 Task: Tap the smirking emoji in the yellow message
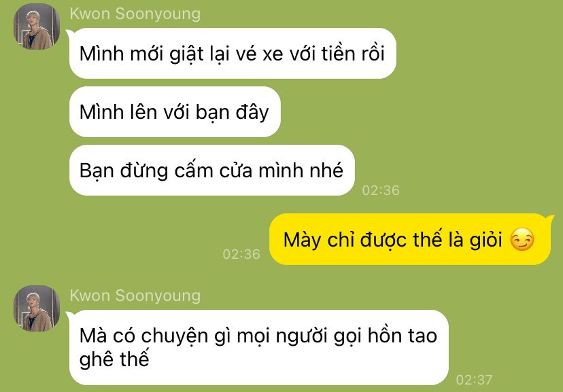tap(522, 239)
